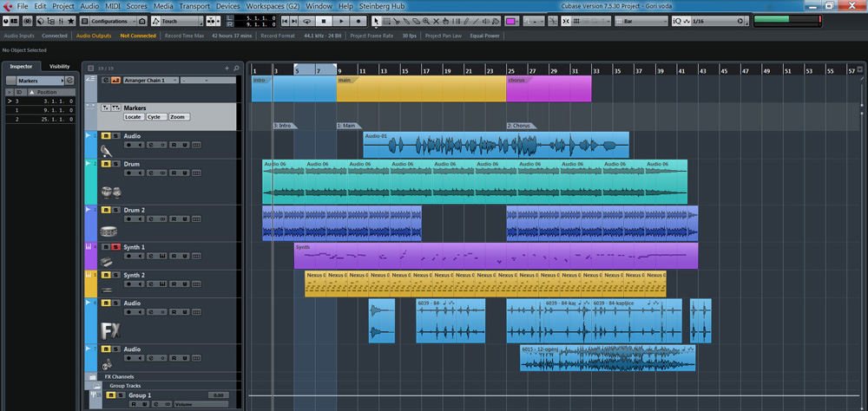Screen dimensions: 868x411
Task: Collapse the Group Tracks folder
Action: tap(97, 386)
